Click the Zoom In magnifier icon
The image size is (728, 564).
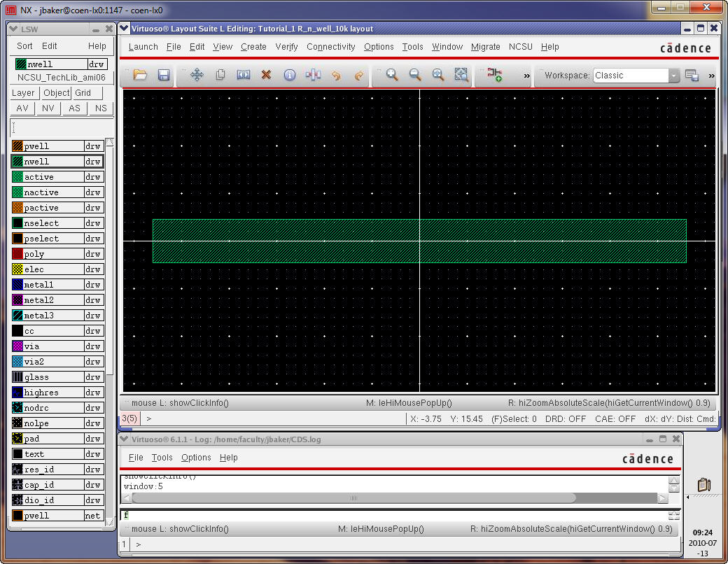tap(392, 75)
